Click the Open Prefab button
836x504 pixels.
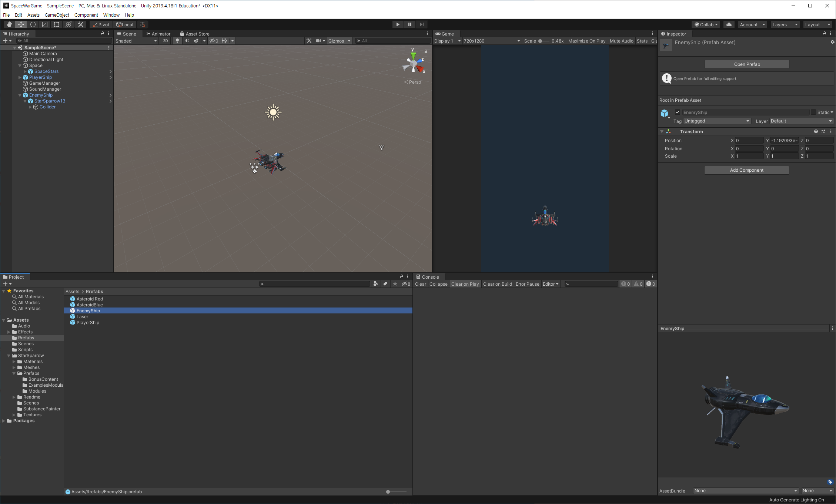click(x=747, y=64)
